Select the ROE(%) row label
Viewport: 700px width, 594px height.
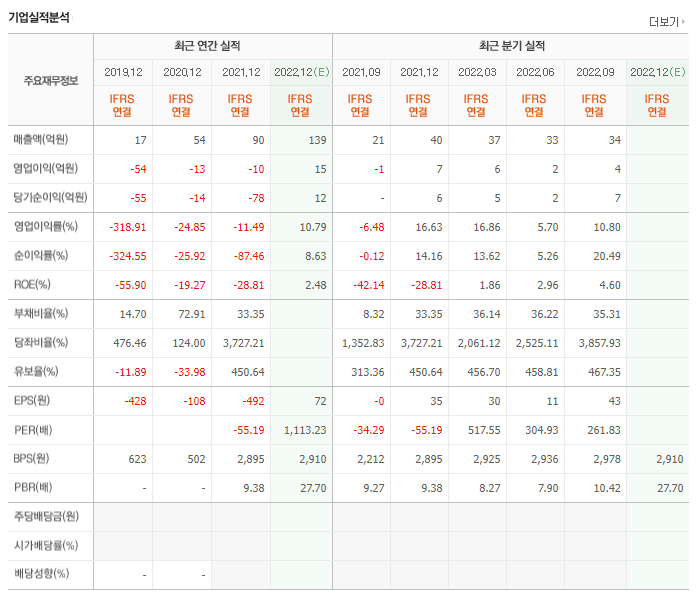(32, 285)
